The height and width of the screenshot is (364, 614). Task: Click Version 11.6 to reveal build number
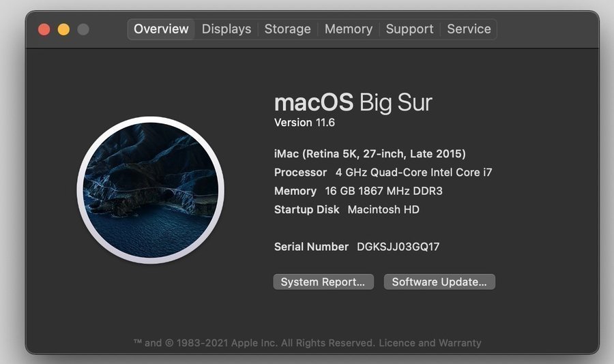tap(304, 123)
